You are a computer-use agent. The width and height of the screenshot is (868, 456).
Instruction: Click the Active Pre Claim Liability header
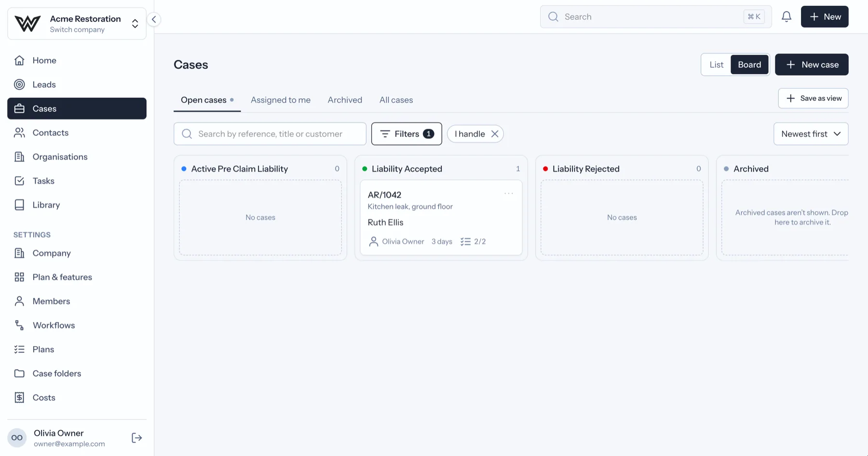point(239,169)
